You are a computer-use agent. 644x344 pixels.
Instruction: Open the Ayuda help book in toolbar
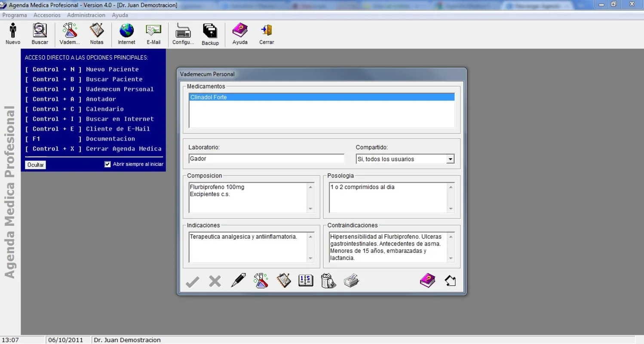point(240,34)
